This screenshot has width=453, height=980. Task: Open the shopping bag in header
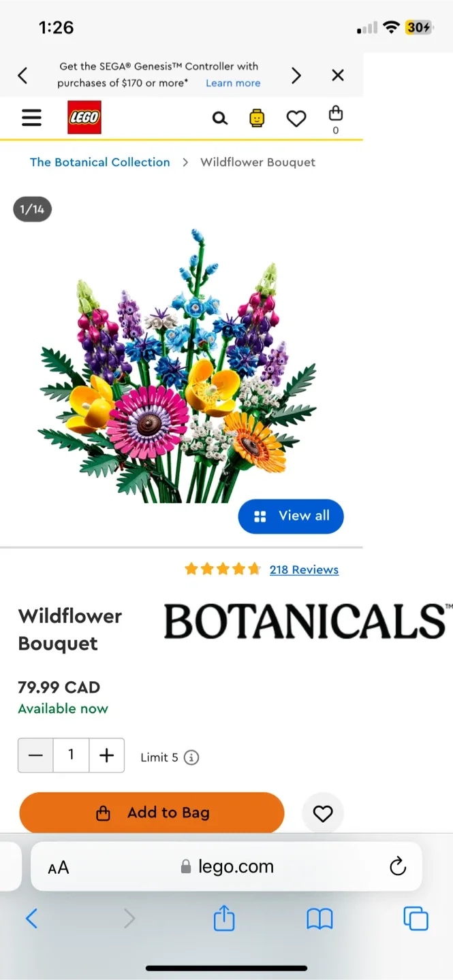click(x=335, y=118)
